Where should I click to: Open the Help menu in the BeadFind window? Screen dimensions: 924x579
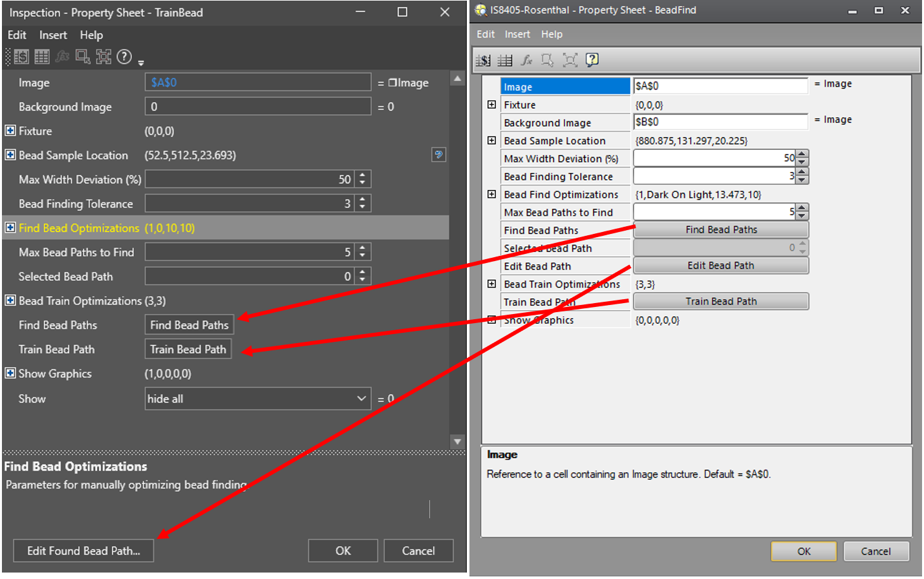(x=552, y=34)
